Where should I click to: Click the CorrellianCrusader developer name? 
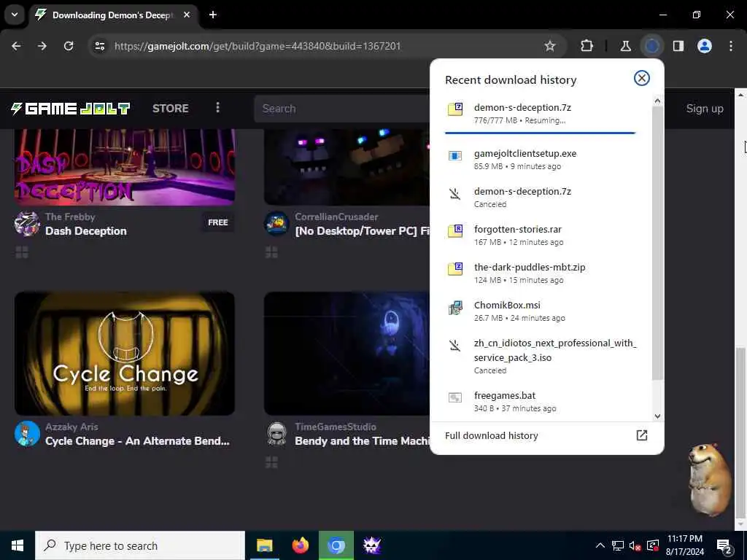[x=336, y=217]
